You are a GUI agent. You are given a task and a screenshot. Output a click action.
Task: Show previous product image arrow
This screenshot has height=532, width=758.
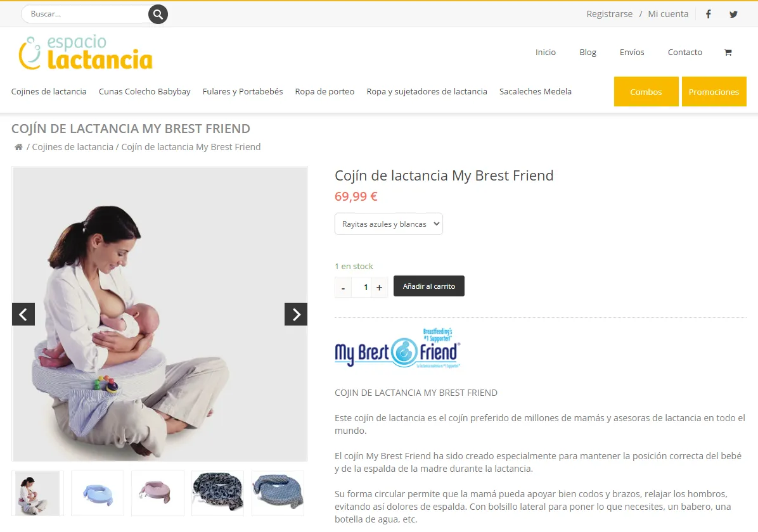[x=23, y=314]
